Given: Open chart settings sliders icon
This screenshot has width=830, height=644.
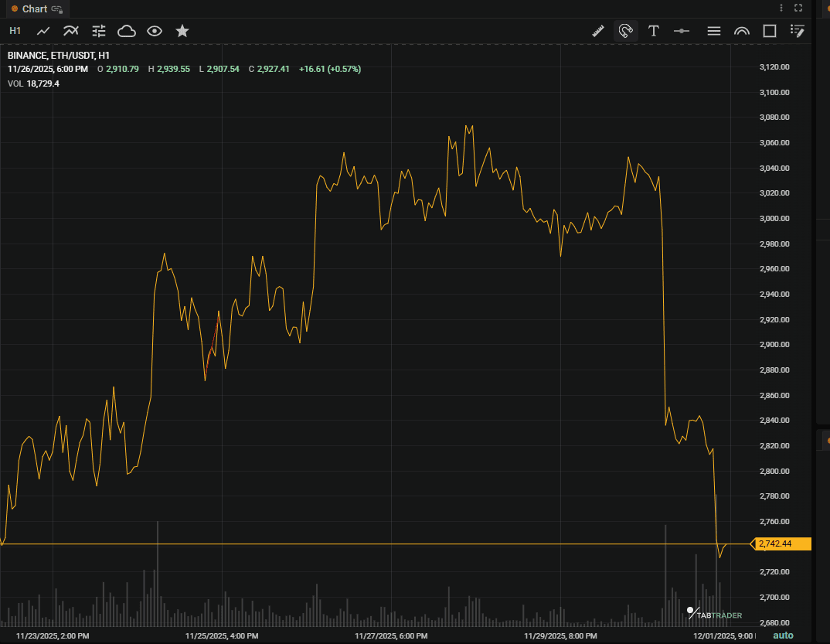Looking at the screenshot, I should click(x=99, y=31).
